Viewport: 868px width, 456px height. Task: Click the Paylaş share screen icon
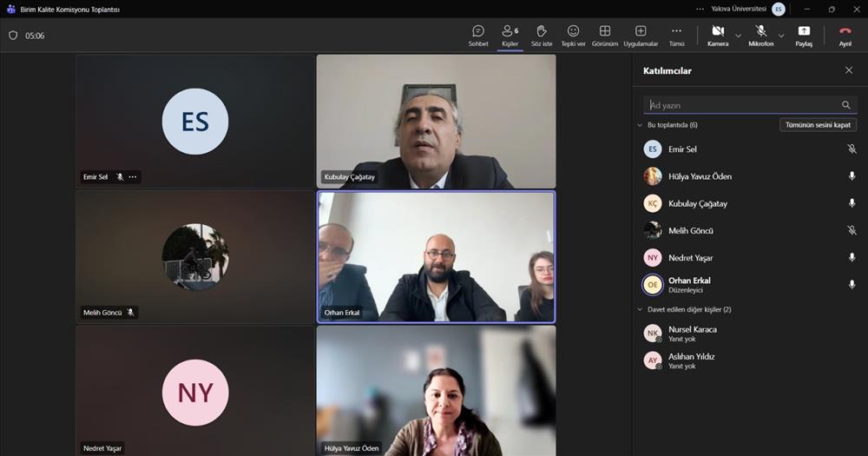click(804, 32)
